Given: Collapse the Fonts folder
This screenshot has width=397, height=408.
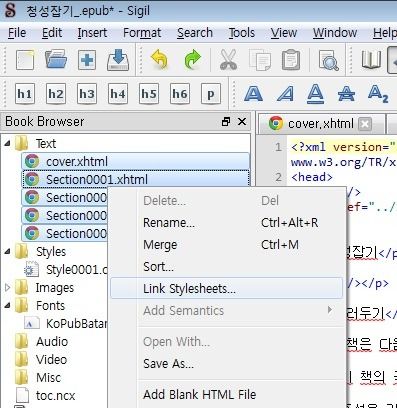Looking at the screenshot, I should pos(7,306).
